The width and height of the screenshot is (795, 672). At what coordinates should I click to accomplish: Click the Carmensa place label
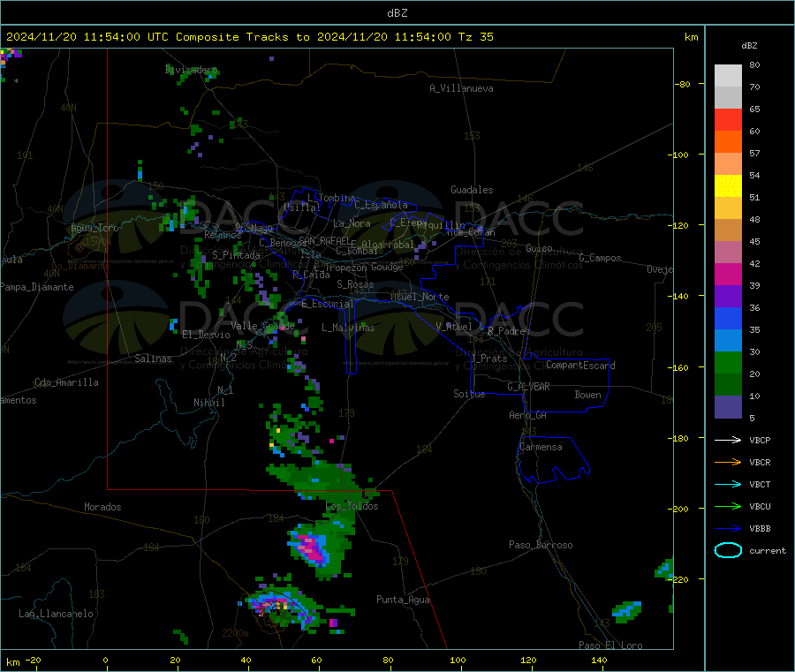[541, 447]
